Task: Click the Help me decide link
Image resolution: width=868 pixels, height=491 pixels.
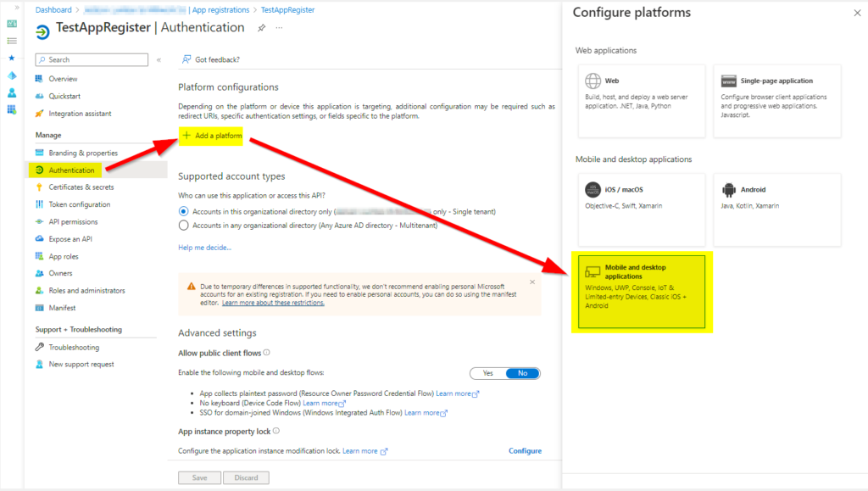Action: tap(204, 248)
